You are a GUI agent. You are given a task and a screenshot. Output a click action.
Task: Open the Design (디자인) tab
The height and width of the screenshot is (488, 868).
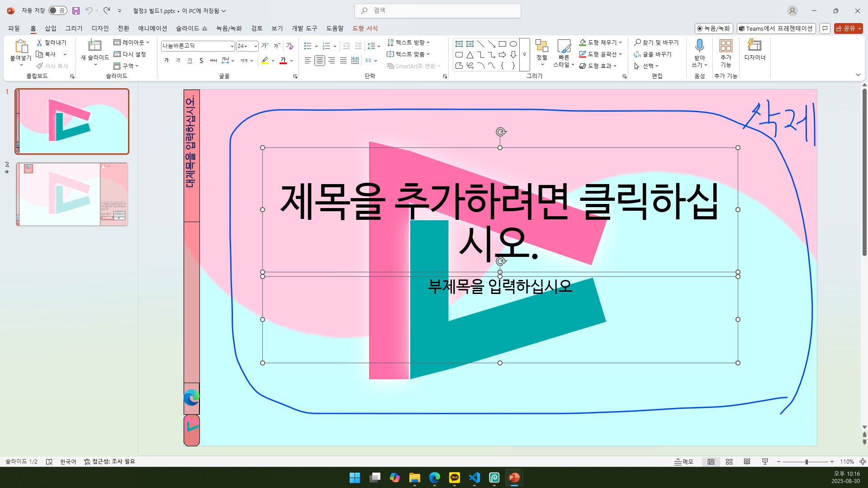click(x=100, y=28)
